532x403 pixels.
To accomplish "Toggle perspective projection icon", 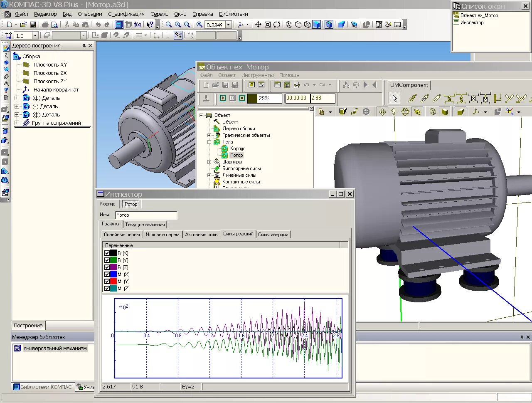I will (342, 25).
